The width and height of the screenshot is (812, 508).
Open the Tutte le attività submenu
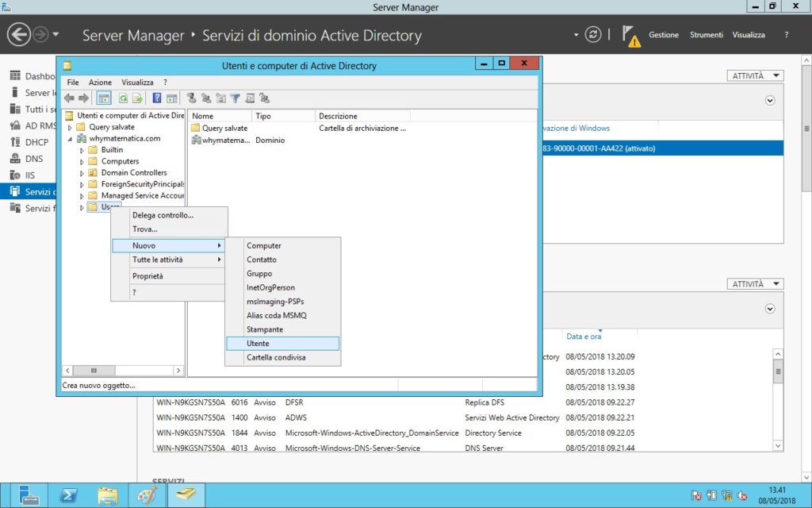(x=170, y=260)
